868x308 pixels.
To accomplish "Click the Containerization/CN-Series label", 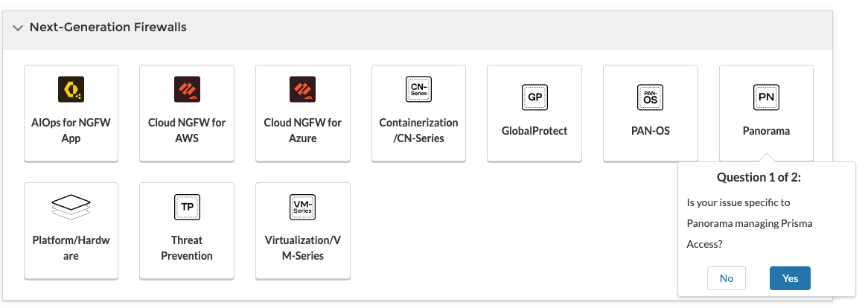I will click(x=418, y=130).
